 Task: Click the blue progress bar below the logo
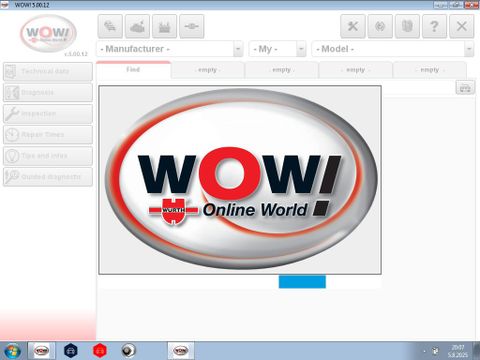click(x=302, y=282)
